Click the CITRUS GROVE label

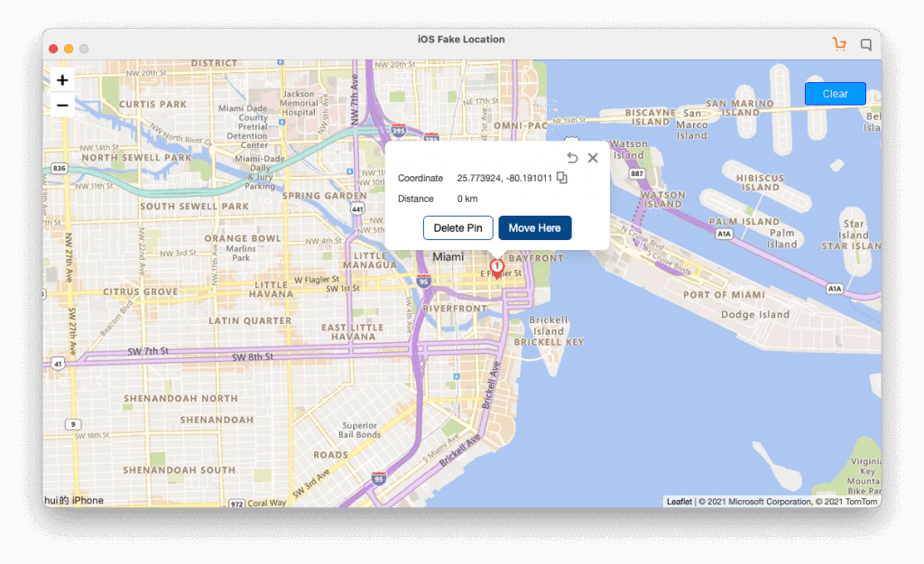click(140, 291)
